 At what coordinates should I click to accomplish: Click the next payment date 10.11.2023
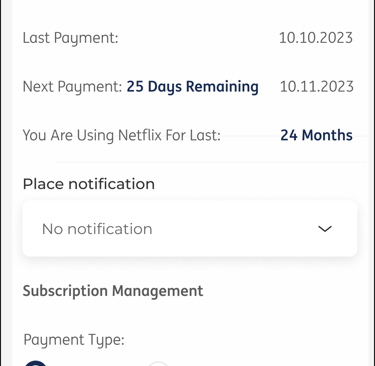tap(316, 87)
